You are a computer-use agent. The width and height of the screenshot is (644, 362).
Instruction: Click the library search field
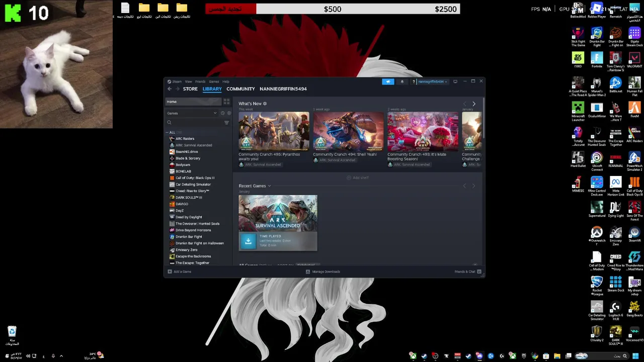(194, 123)
